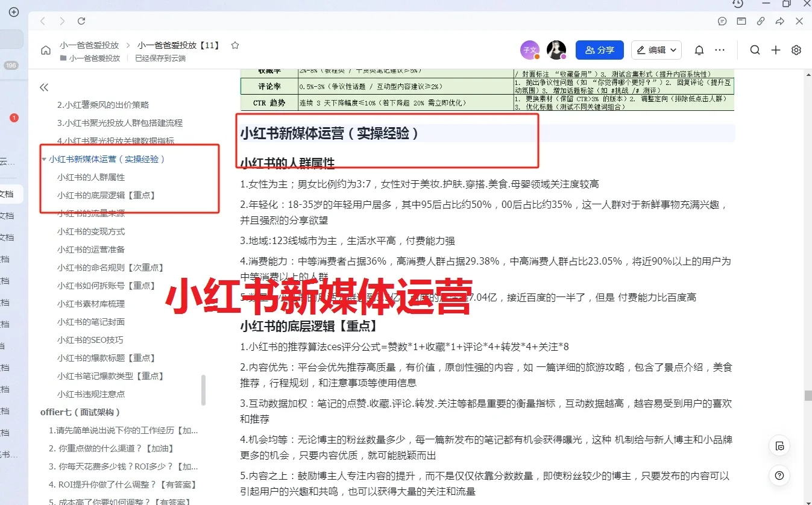The height and width of the screenshot is (505, 812).
Task: Click the user profile photo avatar
Action: pyautogui.click(x=556, y=50)
